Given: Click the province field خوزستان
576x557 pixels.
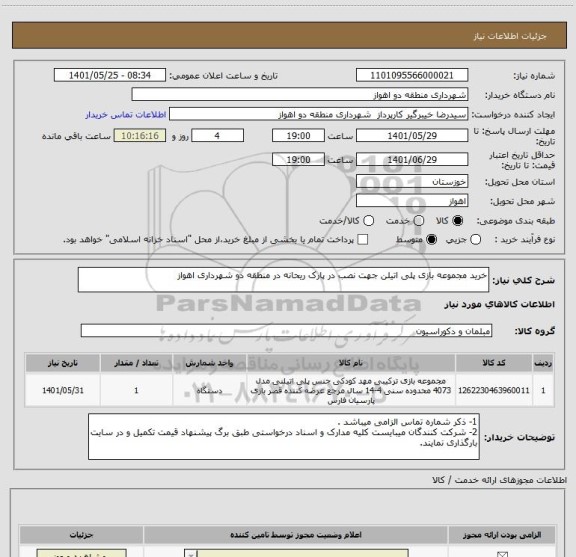Looking at the screenshot, I should pyautogui.click(x=412, y=182).
